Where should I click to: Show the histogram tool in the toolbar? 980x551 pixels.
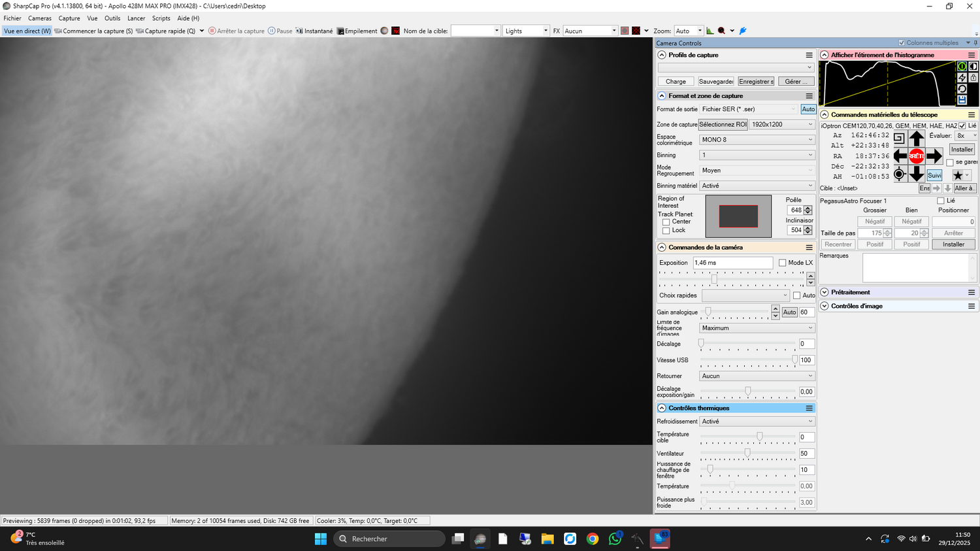710,31
